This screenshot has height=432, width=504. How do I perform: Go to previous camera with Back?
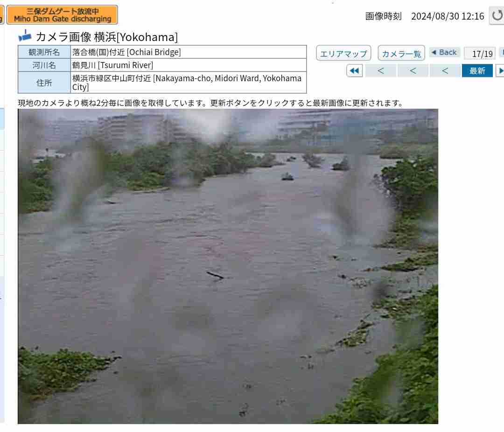coord(445,52)
